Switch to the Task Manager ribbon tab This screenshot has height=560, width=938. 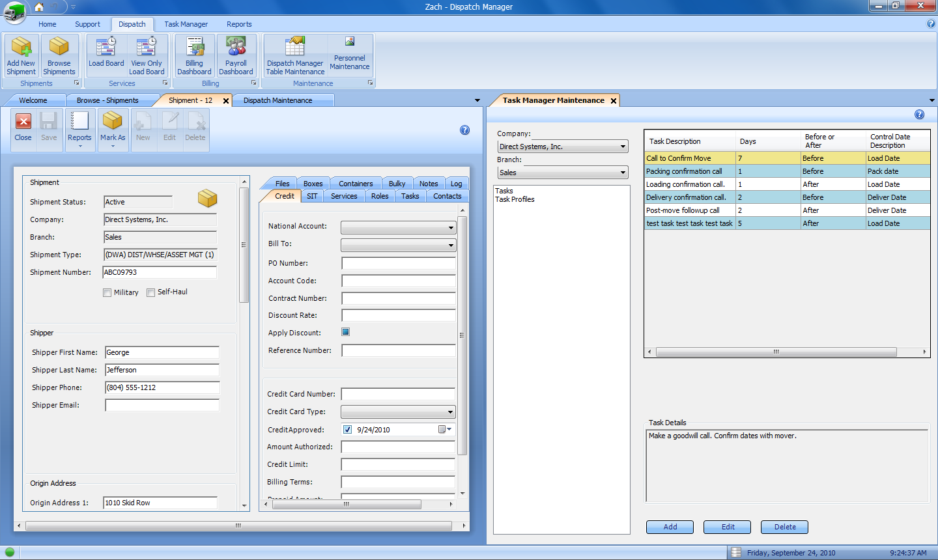click(x=186, y=24)
